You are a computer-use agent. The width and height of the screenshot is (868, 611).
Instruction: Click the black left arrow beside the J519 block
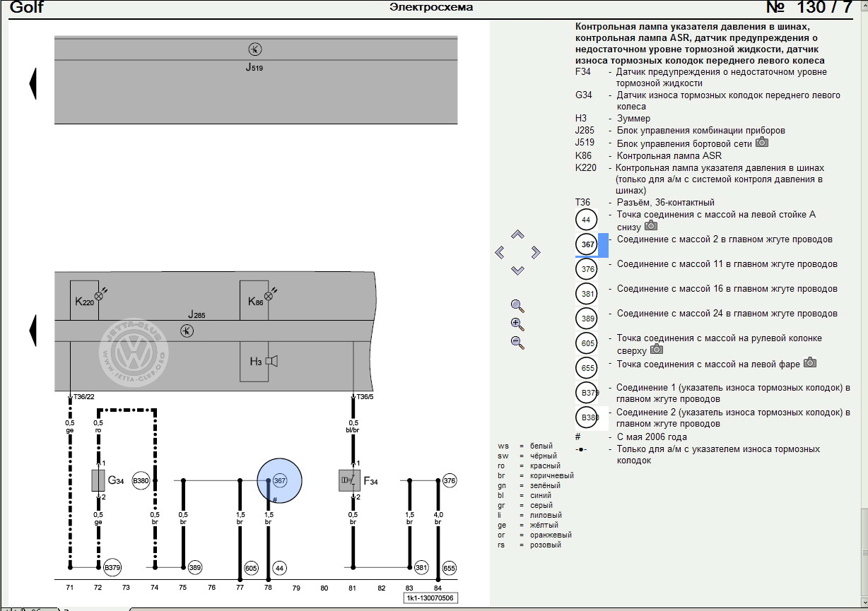33,83
